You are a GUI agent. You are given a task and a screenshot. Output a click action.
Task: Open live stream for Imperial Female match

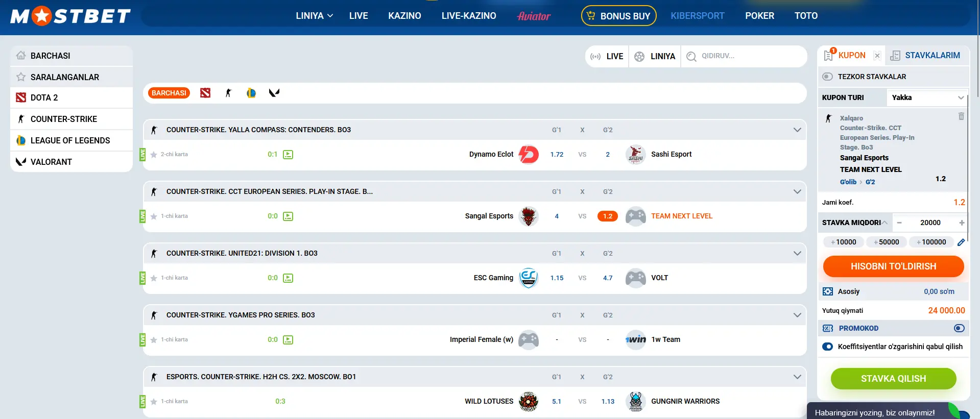coord(288,340)
